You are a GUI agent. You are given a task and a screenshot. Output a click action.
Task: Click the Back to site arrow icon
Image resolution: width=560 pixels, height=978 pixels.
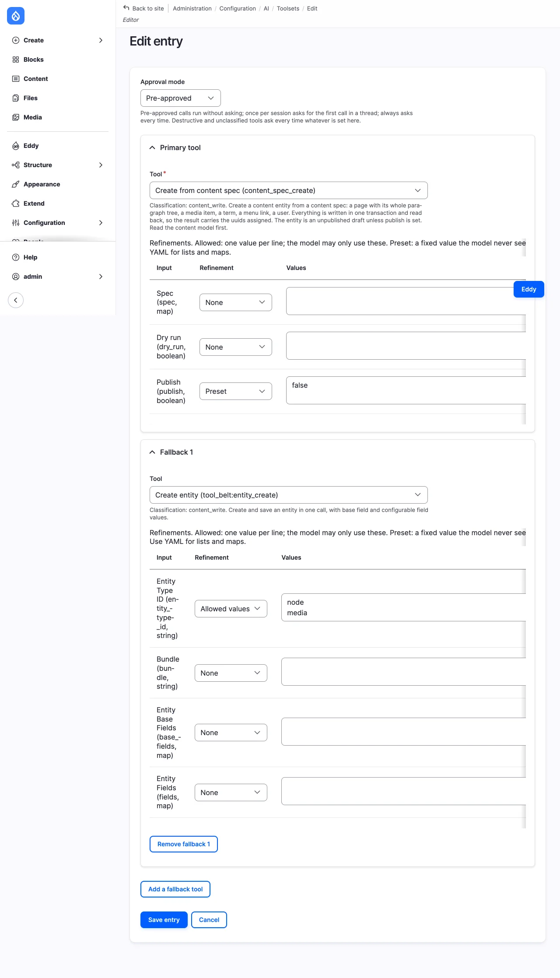tap(126, 8)
